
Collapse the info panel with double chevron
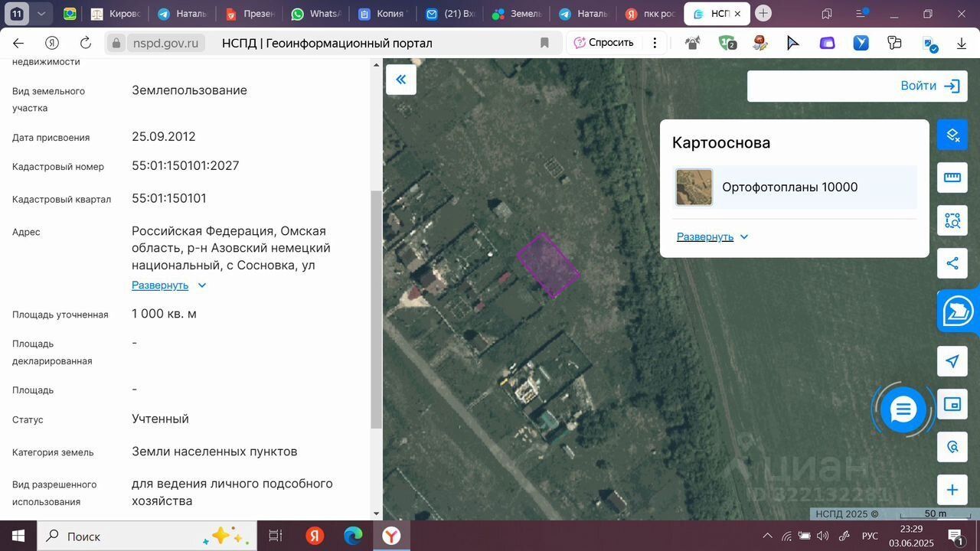click(400, 80)
